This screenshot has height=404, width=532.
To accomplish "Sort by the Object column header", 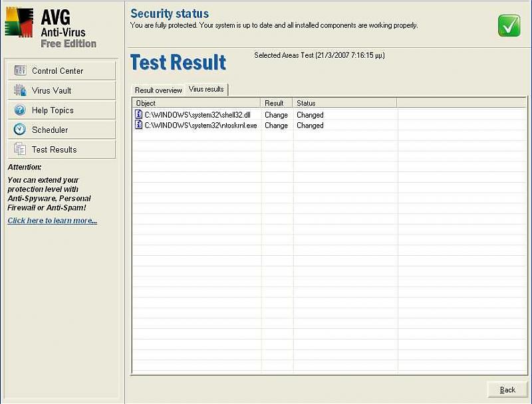I will (196, 103).
